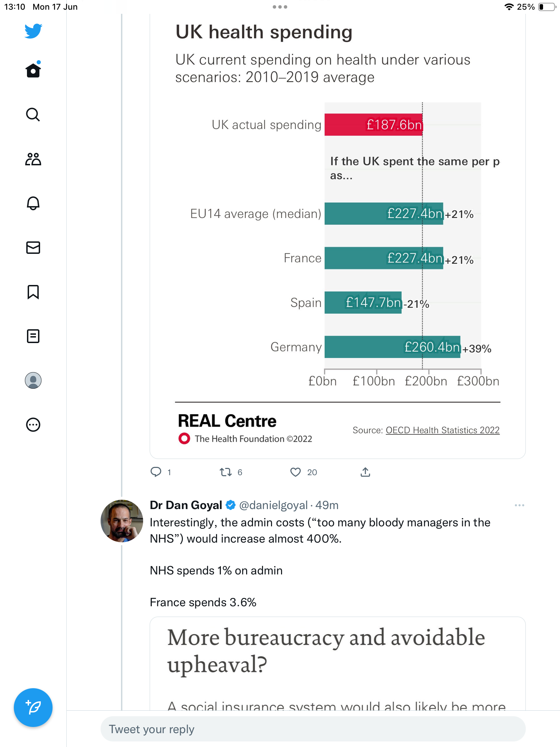Open Bookmarks icon in sidebar
This screenshot has width=560, height=747.
tap(33, 292)
